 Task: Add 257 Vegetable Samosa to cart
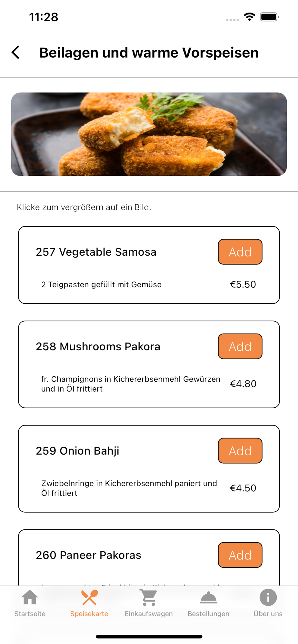(240, 252)
